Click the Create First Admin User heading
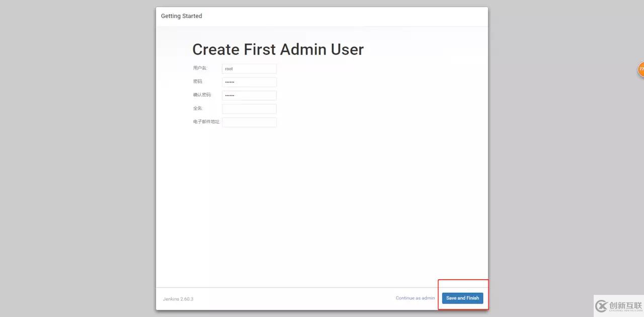 (278, 49)
